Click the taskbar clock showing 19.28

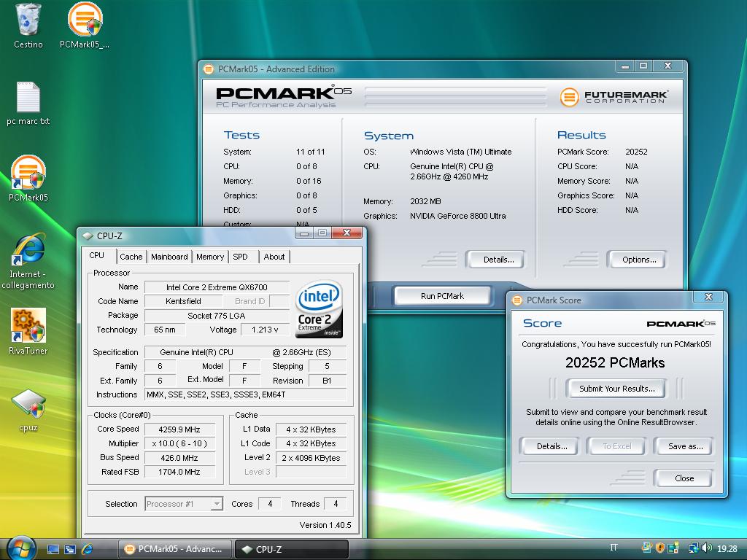coord(727,548)
